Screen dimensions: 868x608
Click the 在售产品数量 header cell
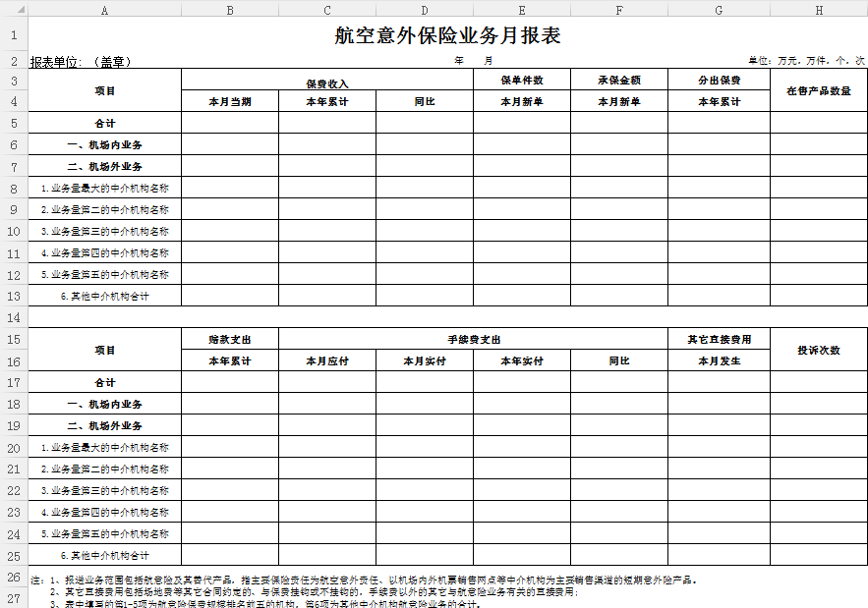click(818, 90)
